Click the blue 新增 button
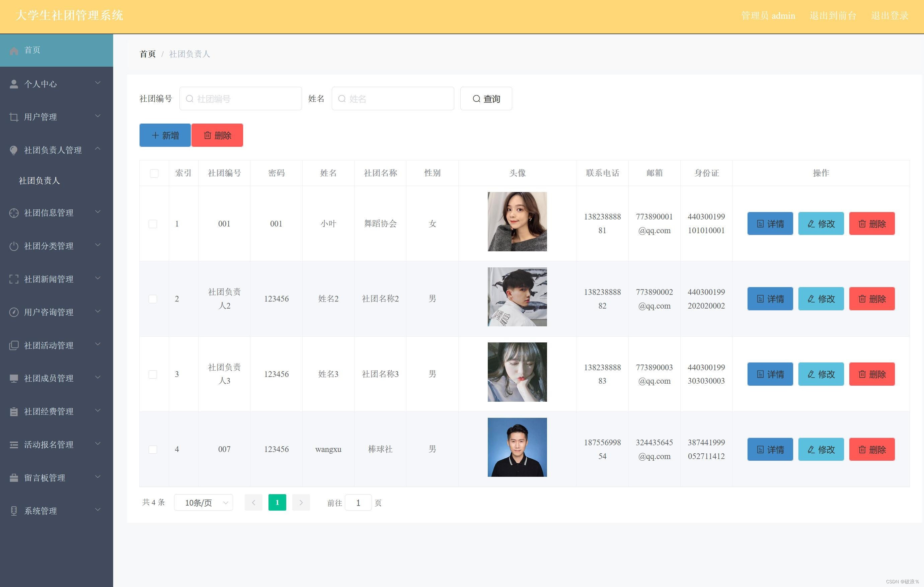Viewport: 924px width, 587px height. pos(165,135)
